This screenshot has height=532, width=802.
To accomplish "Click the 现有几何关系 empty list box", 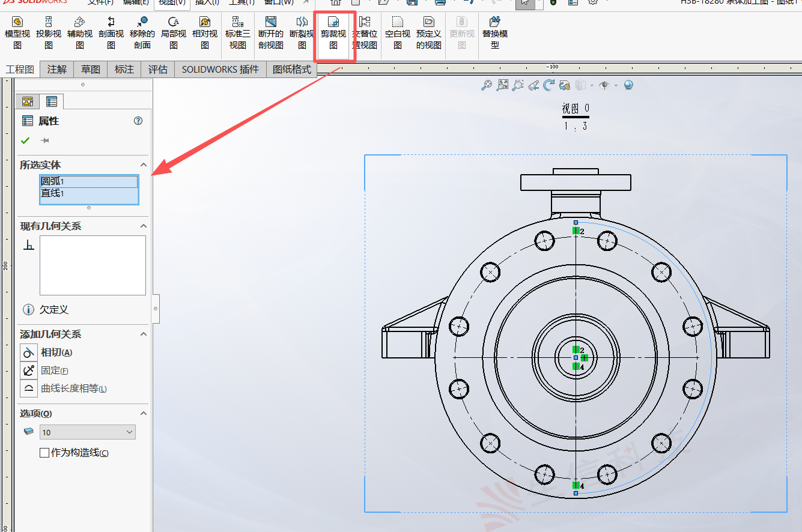I will pos(93,265).
